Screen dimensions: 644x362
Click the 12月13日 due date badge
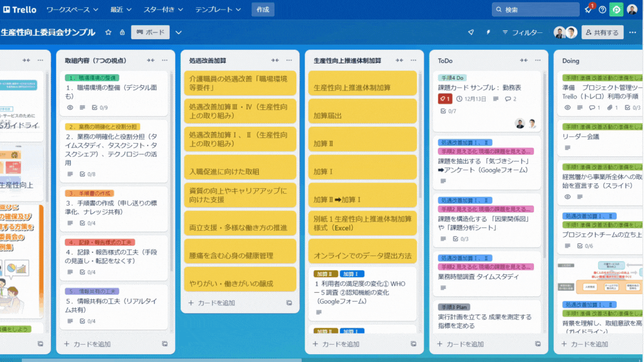[471, 99]
